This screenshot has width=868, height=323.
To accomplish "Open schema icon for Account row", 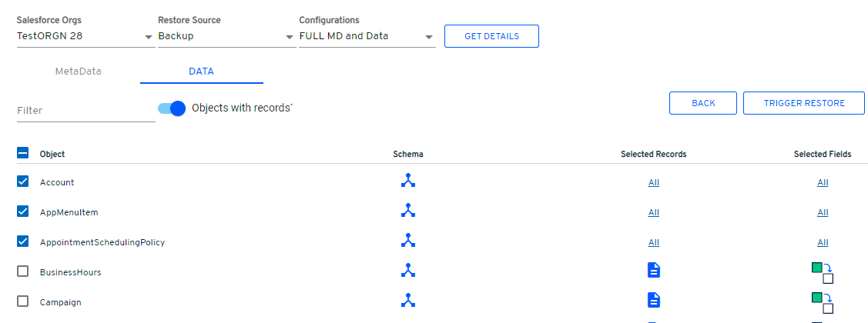I will coord(408,181).
